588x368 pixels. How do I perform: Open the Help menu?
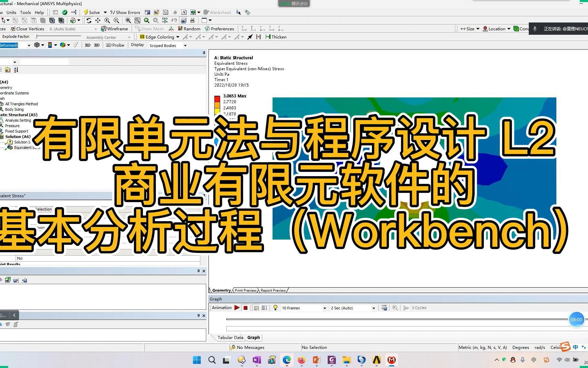pyautogui.click(x=39, y=12)
